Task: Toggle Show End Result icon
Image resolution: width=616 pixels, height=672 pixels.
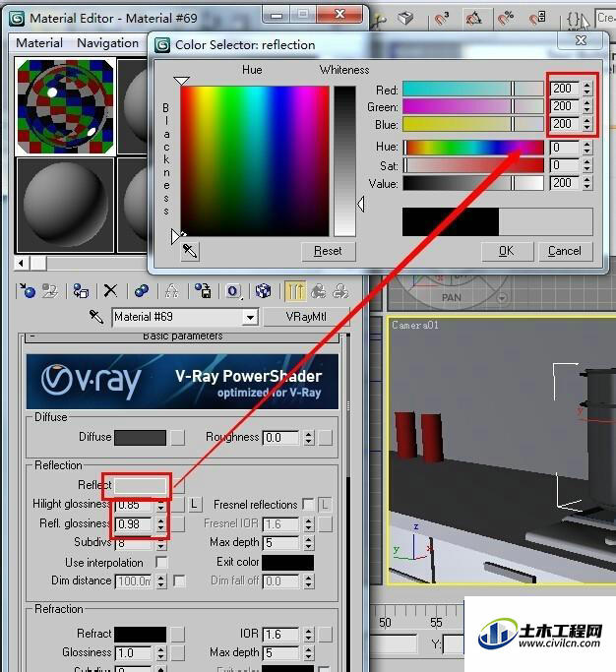Action: pyautogui.click(x=295, y=291)
